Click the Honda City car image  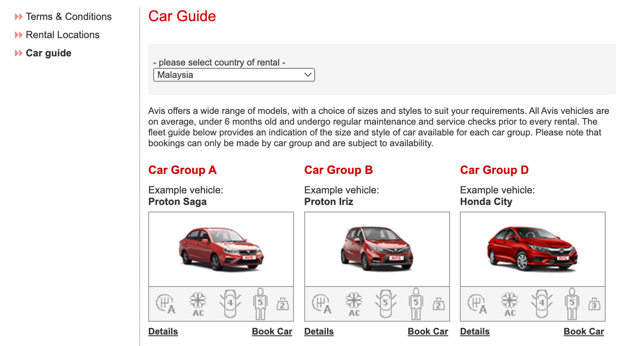533,249
